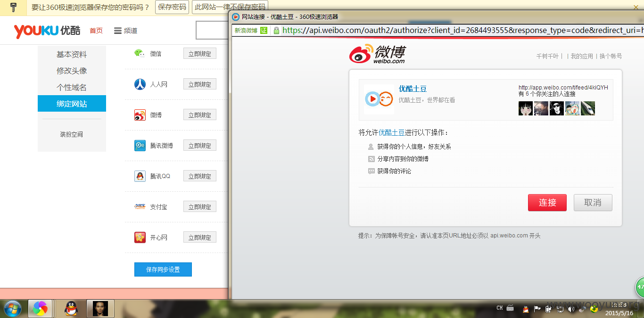Screen dimensions: 644x318
Task: Click the switch account link
Action: coord(611,56)
